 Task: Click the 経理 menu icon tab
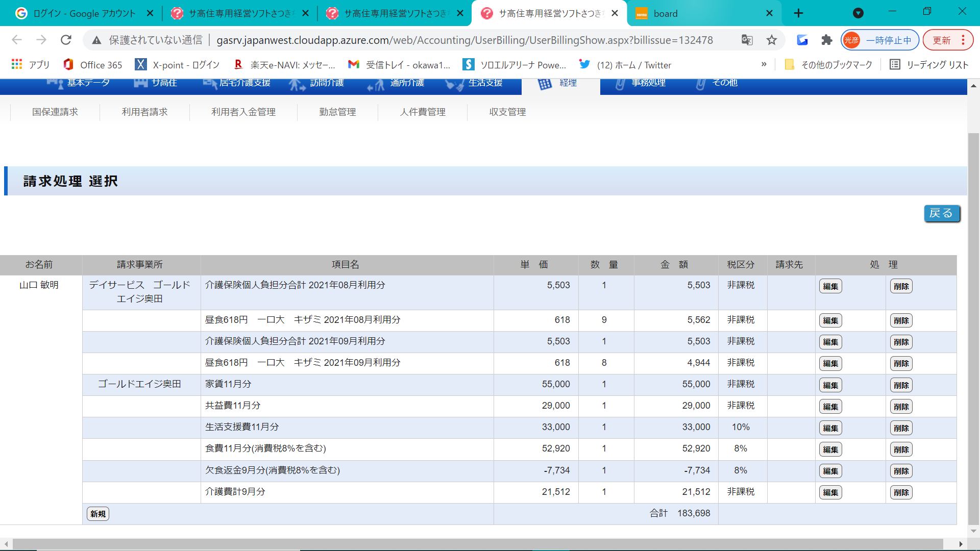tap(560, 84)
